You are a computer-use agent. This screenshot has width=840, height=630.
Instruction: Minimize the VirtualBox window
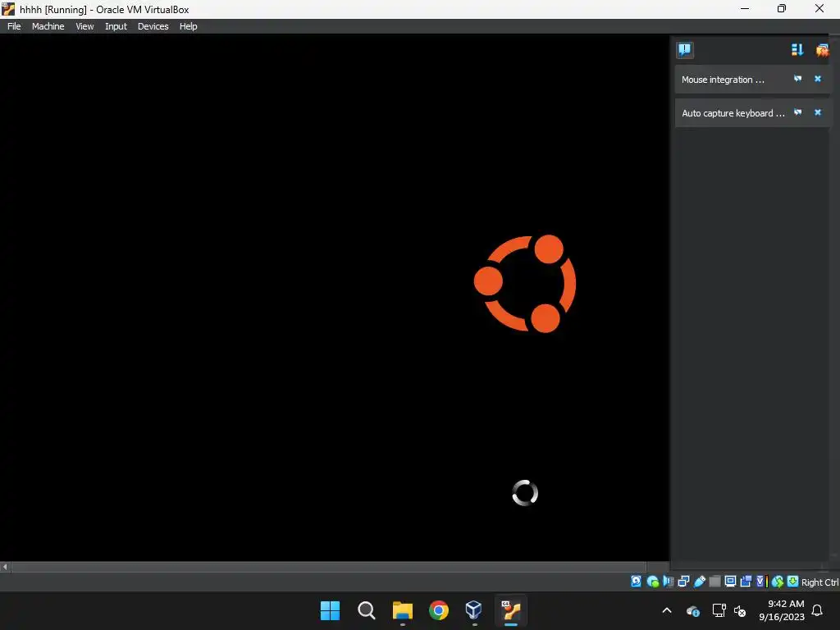tap(745, 8)
